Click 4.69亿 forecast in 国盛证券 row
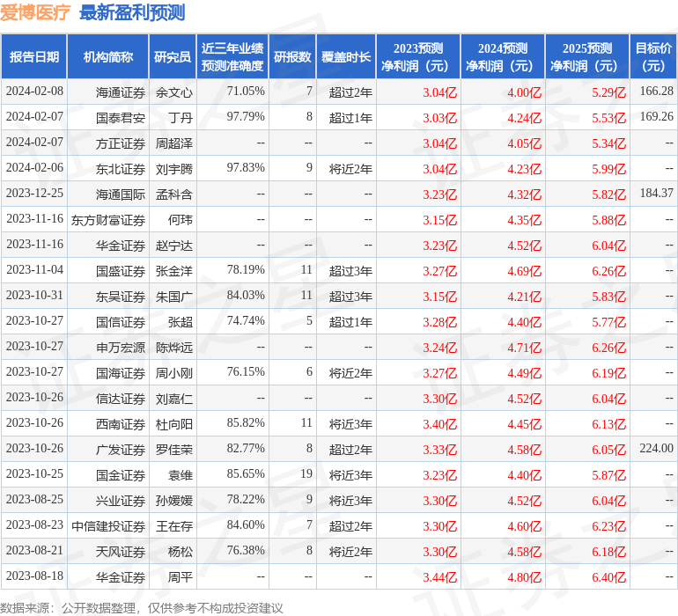 tap(525, 271)
